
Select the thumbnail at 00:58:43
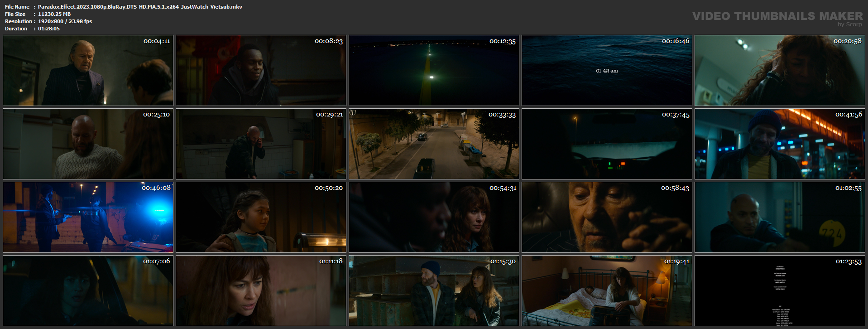pos(607,217)
